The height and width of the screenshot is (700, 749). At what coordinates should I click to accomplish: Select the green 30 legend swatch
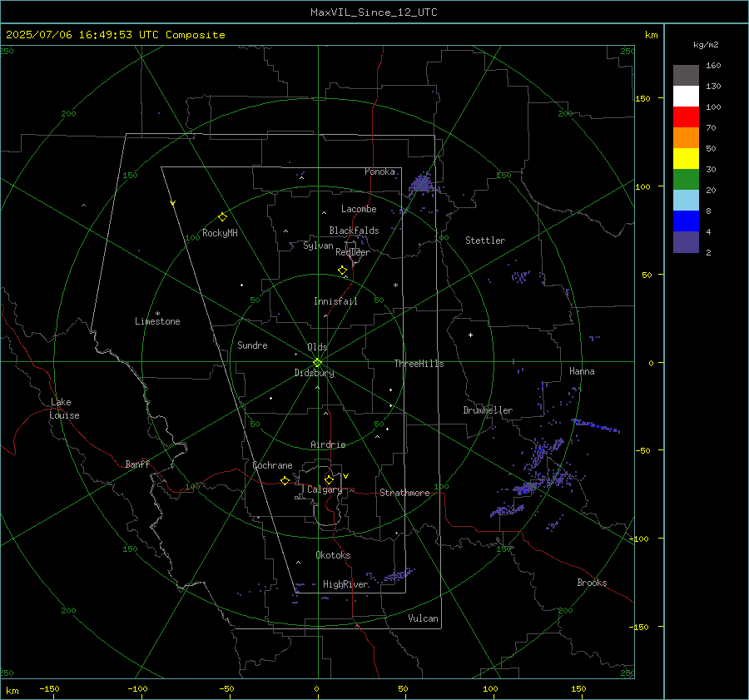pos(686,179)
